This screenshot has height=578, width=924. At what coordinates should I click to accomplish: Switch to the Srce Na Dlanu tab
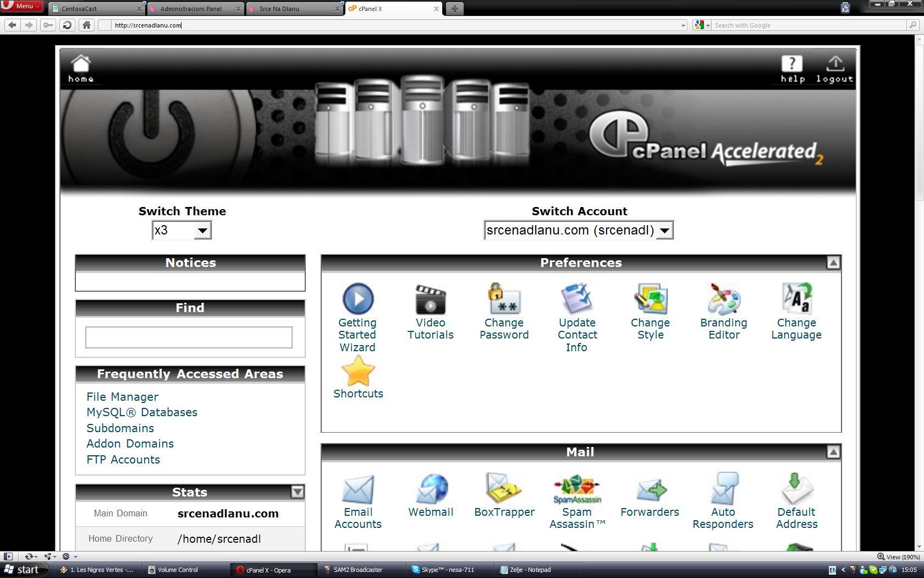294,8
